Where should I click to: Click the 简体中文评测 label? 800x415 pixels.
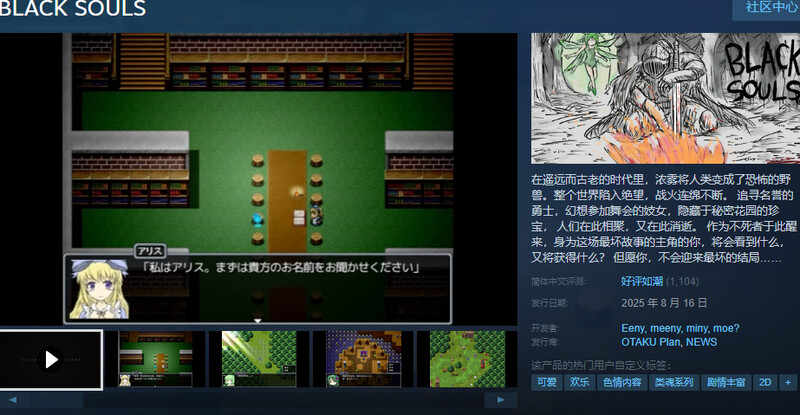pos(559,281)
